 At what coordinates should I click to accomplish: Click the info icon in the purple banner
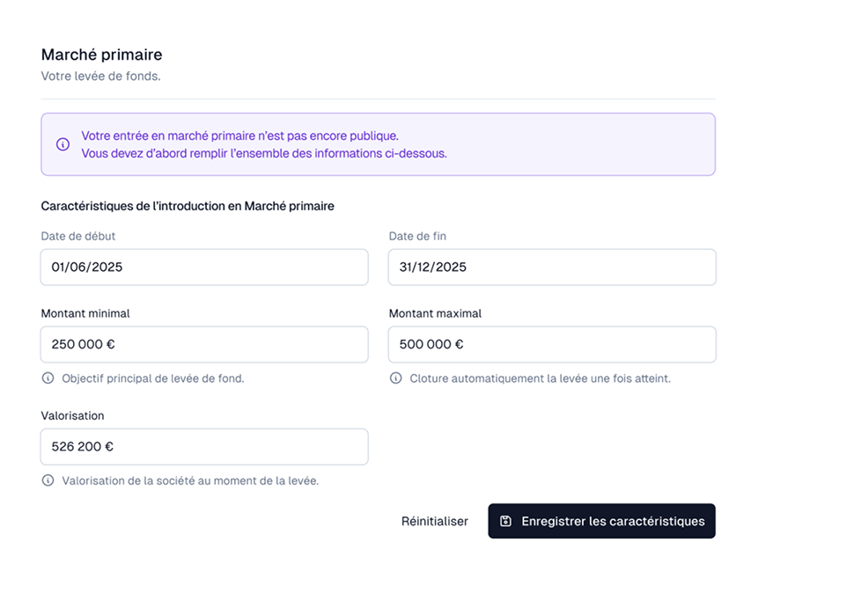coord(63,144)
